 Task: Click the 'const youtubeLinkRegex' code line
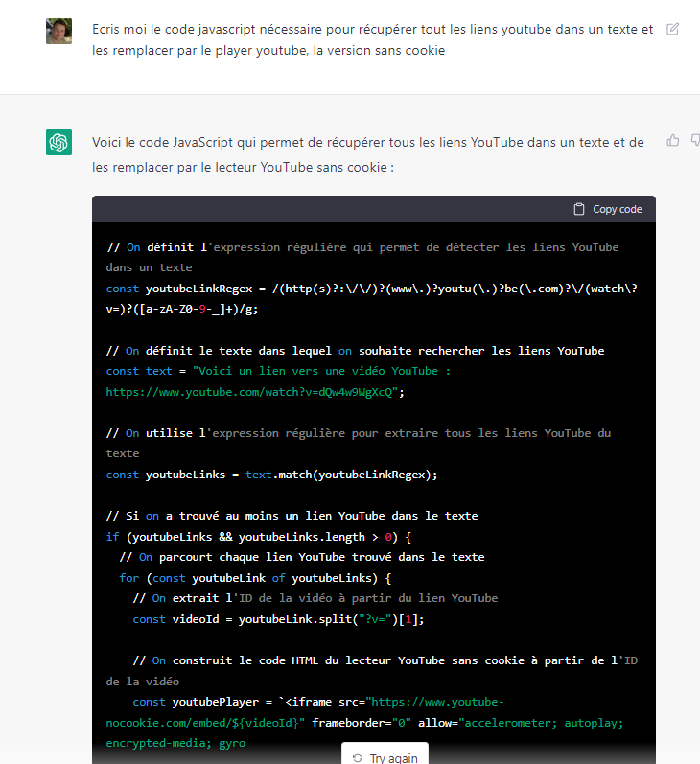tap(371, 299)
